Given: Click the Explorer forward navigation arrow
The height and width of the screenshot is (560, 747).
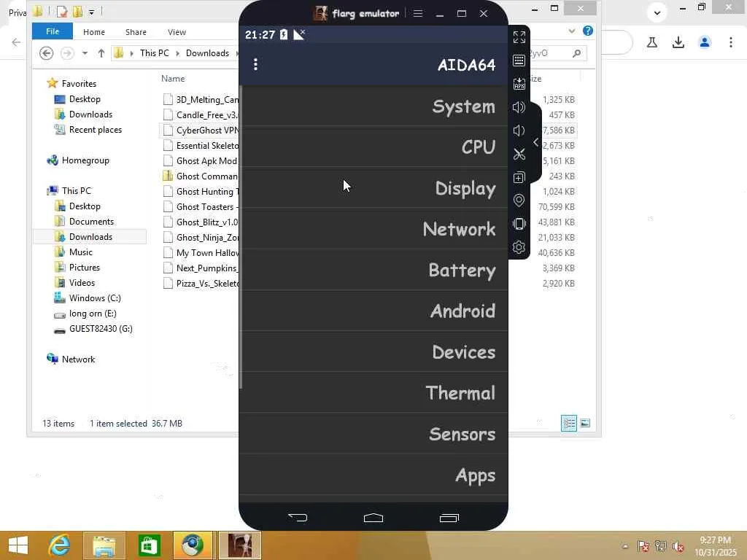Looking at the screenshot, I should pos(67,52).
